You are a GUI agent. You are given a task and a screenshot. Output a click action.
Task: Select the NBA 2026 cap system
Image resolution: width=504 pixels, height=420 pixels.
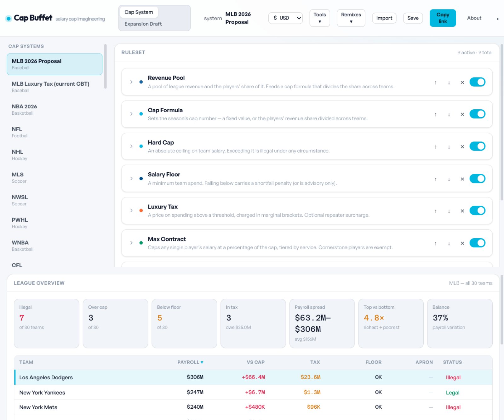tap(54, 110)
